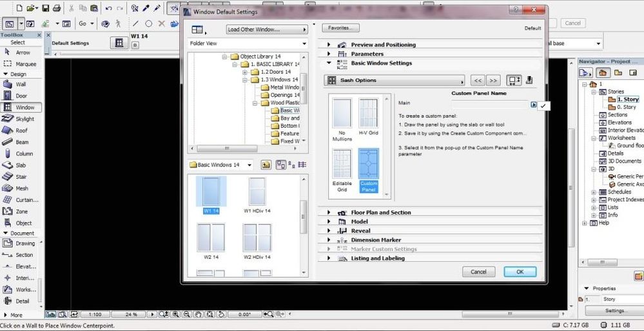Click the Print icon in main toolbar
Image resolution: width=644 pixels, height=331 pixels.
[x=57, y=8]
